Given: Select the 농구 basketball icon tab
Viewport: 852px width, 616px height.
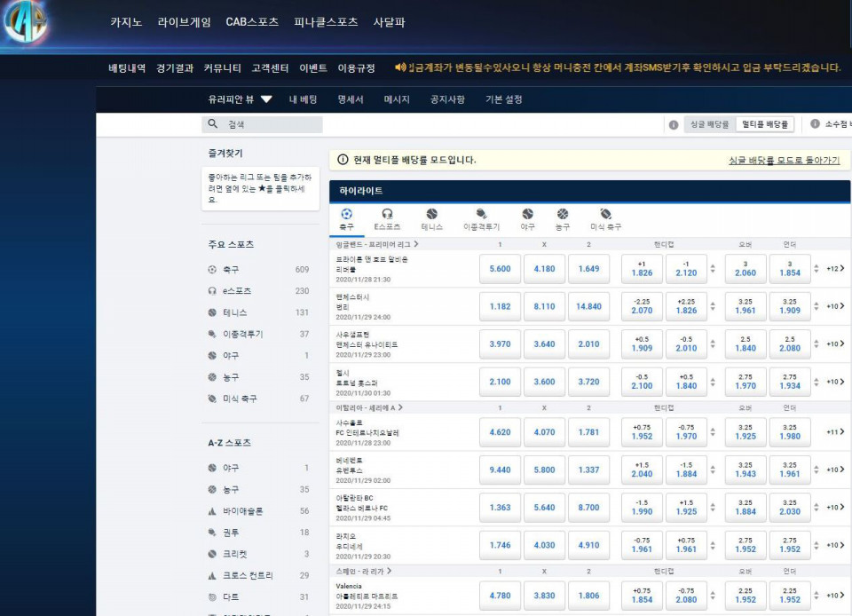Looking at the screenshot, I should pyautogui.click(x=563, y=214).
